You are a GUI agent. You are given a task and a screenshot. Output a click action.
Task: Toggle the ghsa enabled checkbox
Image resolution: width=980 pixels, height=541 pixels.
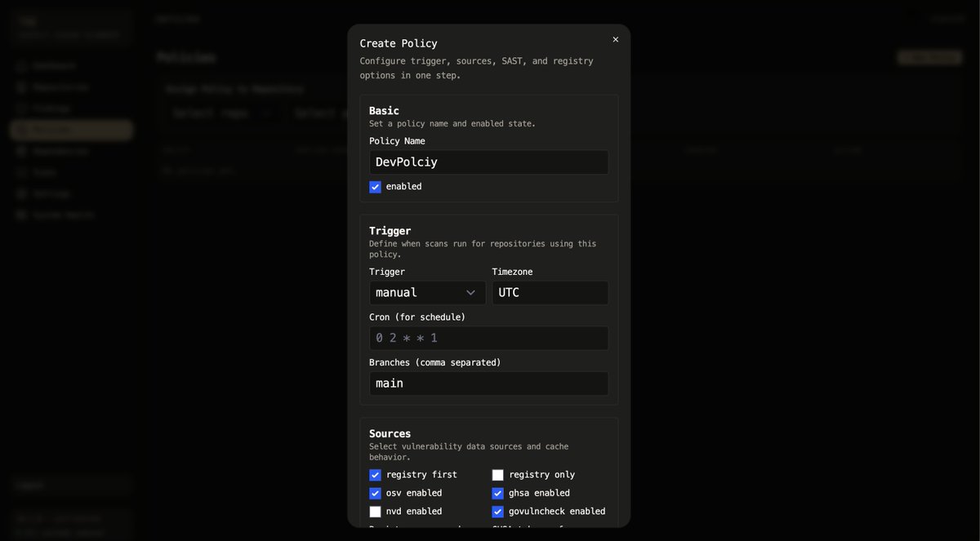[x=497, y=494]
